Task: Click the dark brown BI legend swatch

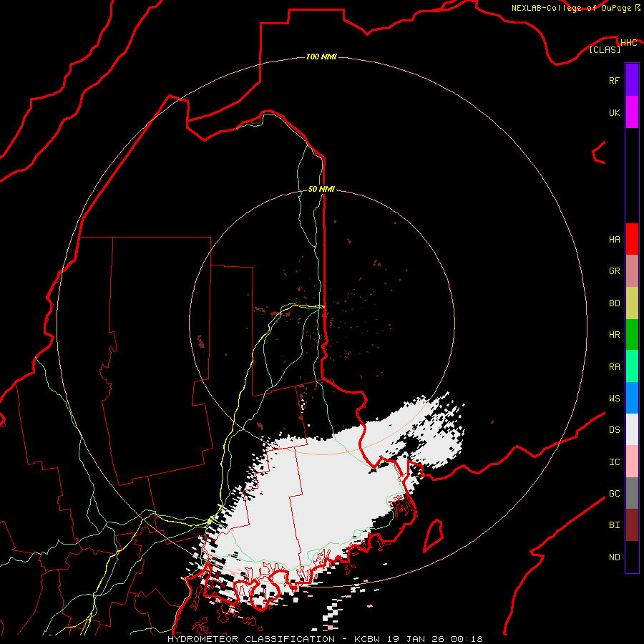Action: coord(632,525)
